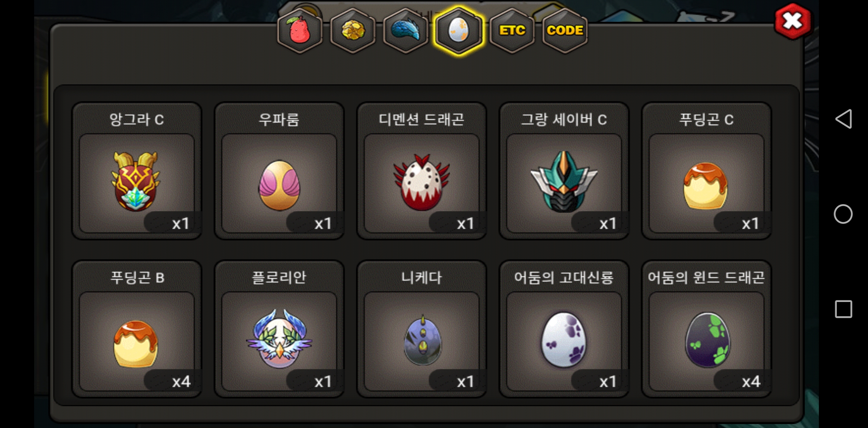Select the egg inventory tab
The height and width of the screenshot is (428, 868).
pos(459,31)
